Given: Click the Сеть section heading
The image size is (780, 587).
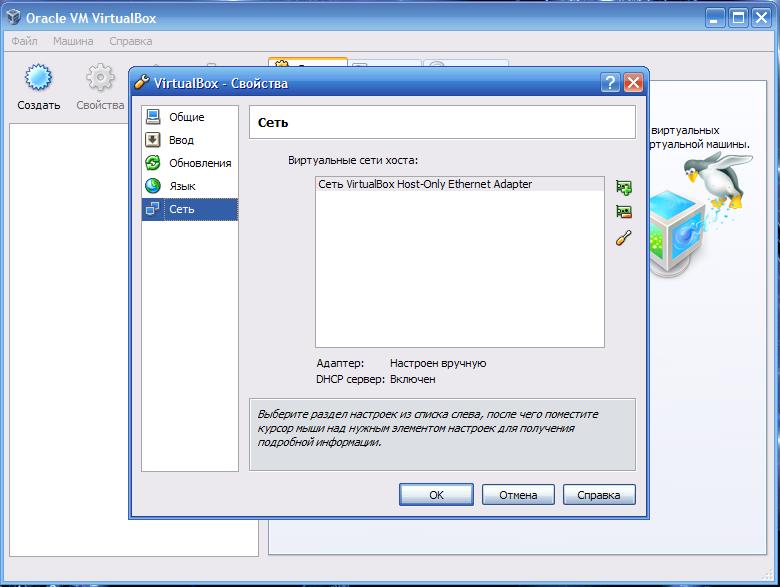Looking at the screenshot, I should pos(273,122).
